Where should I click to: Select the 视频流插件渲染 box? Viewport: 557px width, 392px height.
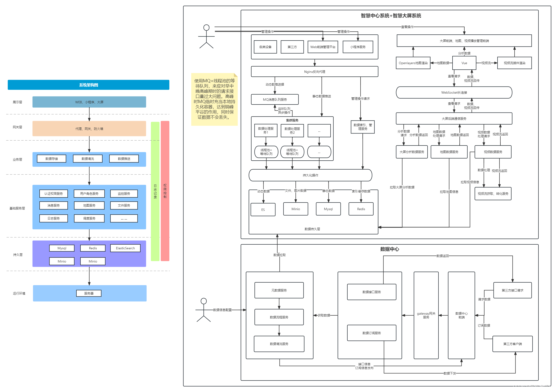514,63
